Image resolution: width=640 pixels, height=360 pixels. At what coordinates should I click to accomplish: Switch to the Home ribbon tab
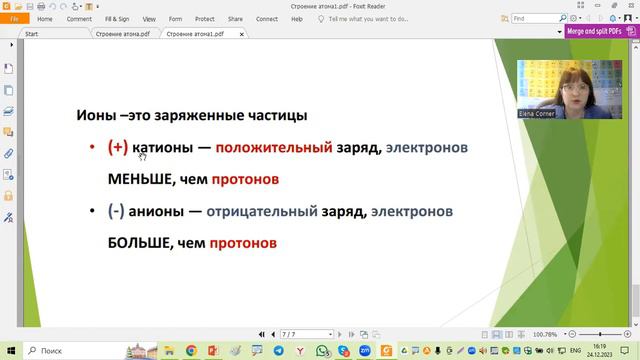click(44, 19)
